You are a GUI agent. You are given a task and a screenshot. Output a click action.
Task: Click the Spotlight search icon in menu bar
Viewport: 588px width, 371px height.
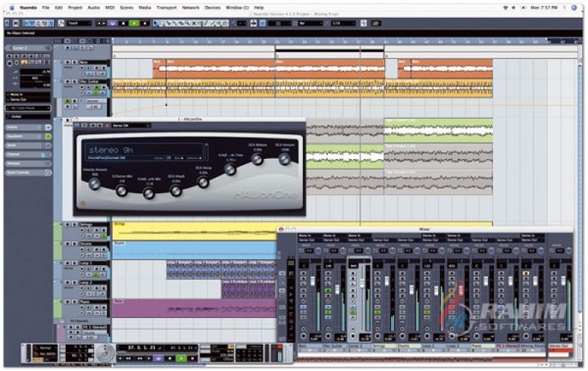click(x=576, y=7)
